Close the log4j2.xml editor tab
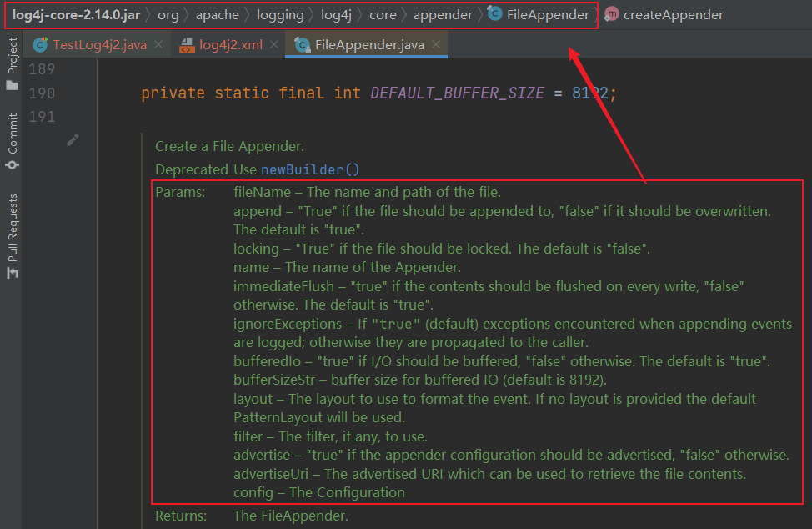 click(273, 44)
